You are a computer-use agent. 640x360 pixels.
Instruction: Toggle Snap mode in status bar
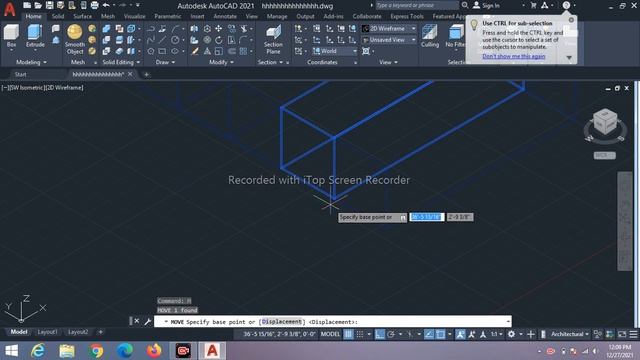[x=360, y=334]
